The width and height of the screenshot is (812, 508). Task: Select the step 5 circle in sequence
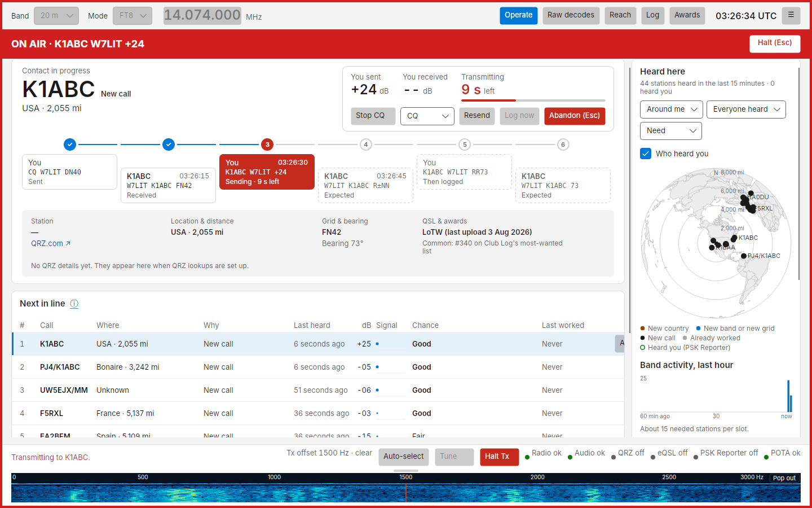(x=465, y=144)
